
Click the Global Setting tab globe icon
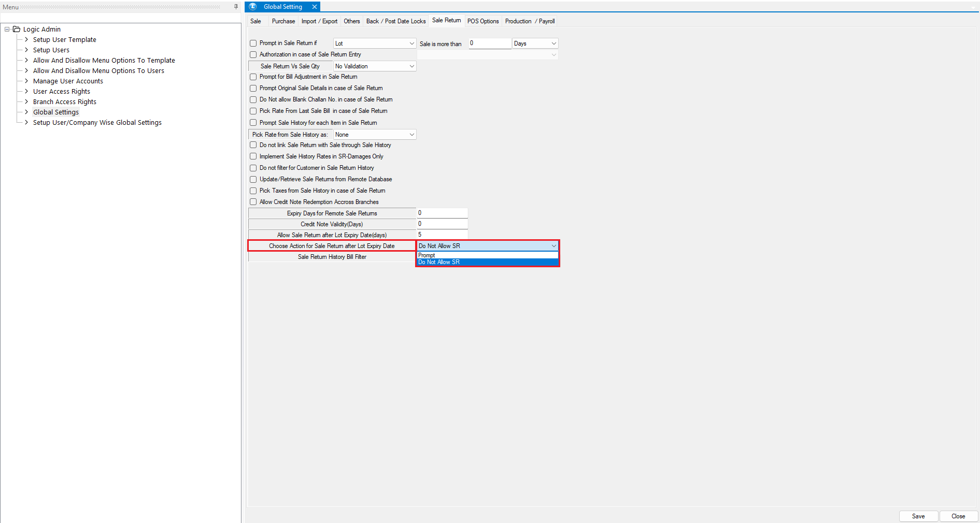[x=253, y=7]
